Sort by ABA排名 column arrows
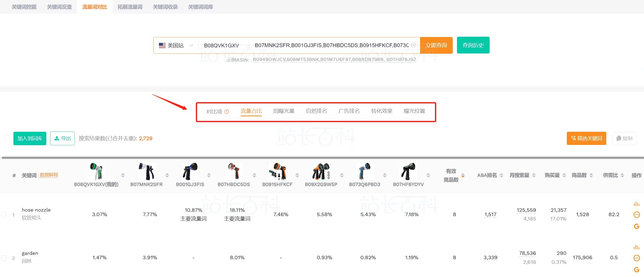 [501, 175]
